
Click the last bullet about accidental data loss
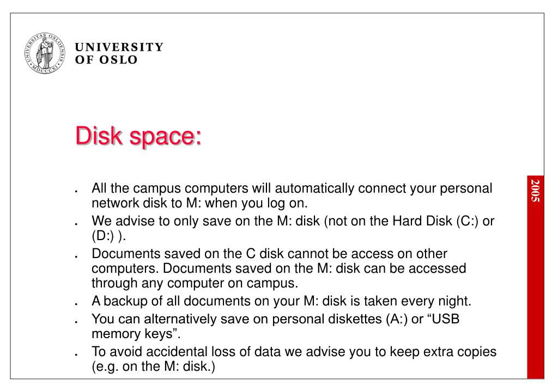294,359
